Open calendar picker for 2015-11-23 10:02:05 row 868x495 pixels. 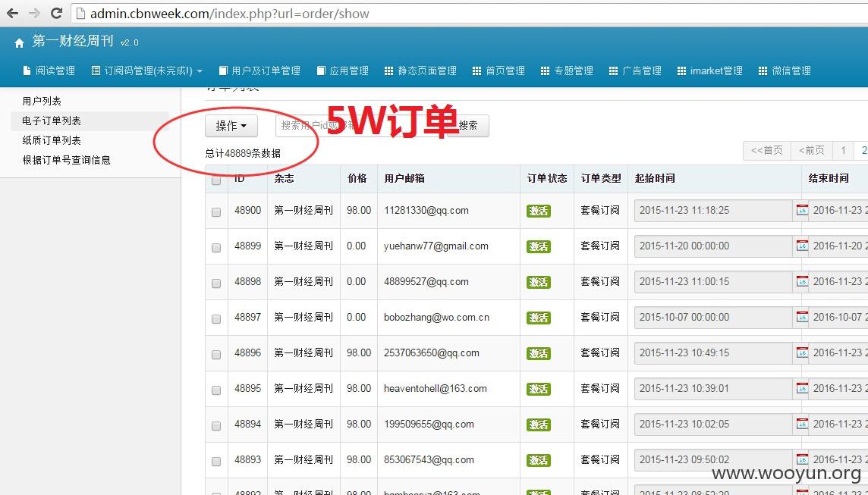click(802, 424)
